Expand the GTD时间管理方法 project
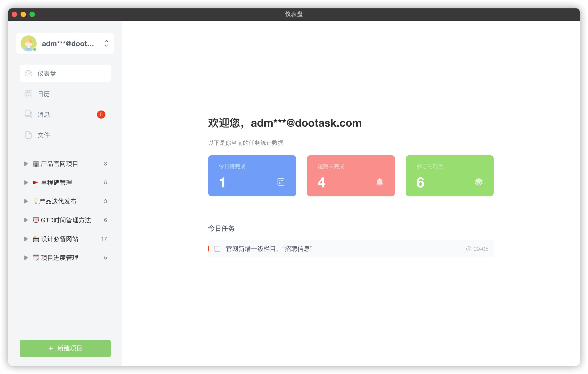The width and height of the screenshot is (588, 374). (26, 220)
